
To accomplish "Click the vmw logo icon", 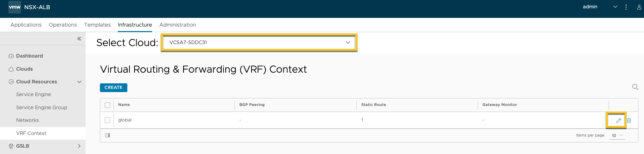I will 15,7.
